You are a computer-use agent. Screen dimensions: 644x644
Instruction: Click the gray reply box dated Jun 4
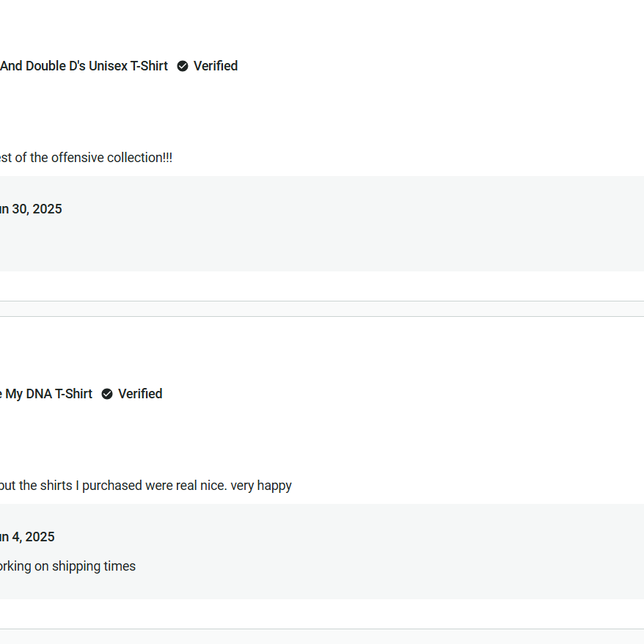click(x=367, y=579)
